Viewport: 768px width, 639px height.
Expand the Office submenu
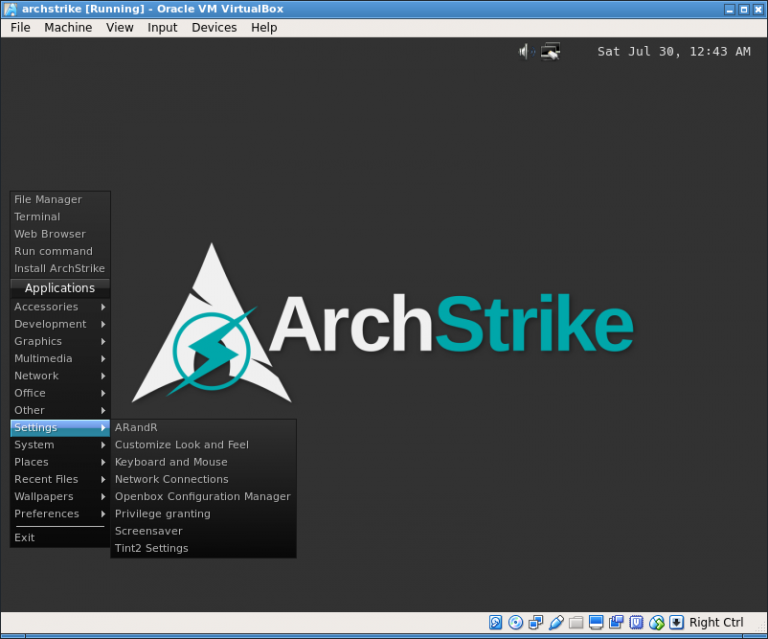coord(60,393)
